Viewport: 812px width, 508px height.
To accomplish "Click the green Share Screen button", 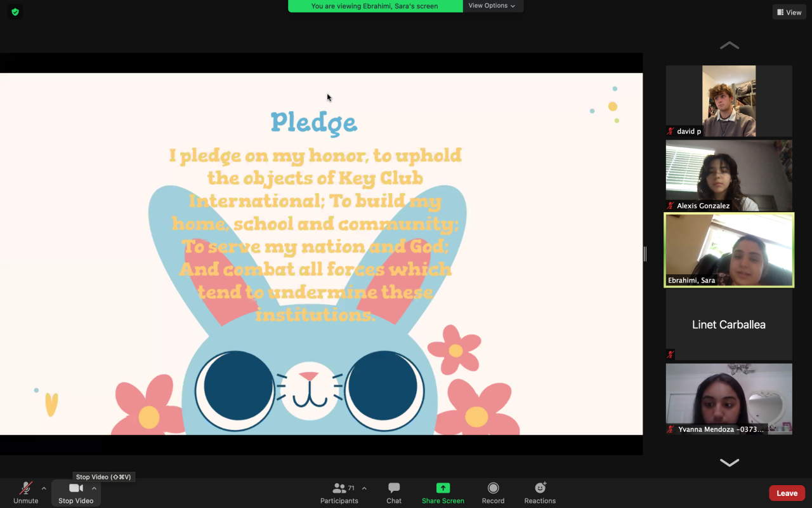I will [x=443, y=493].
